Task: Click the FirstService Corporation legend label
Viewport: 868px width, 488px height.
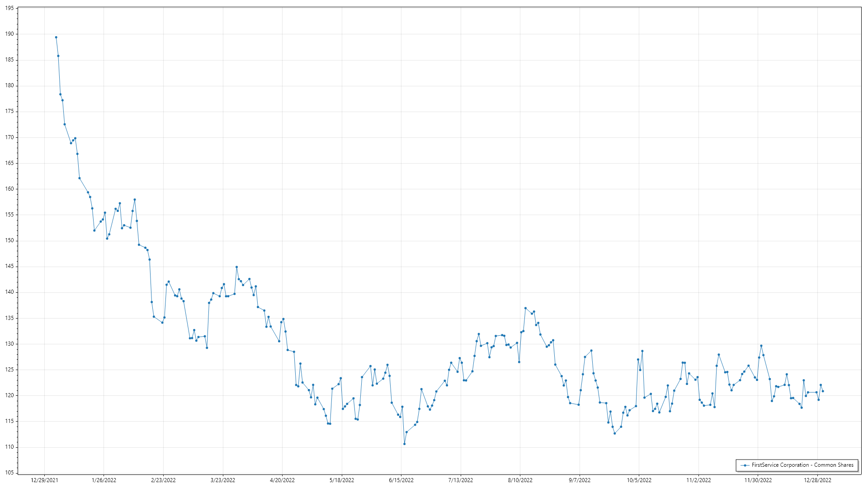Action: click(x=802, y=465)
